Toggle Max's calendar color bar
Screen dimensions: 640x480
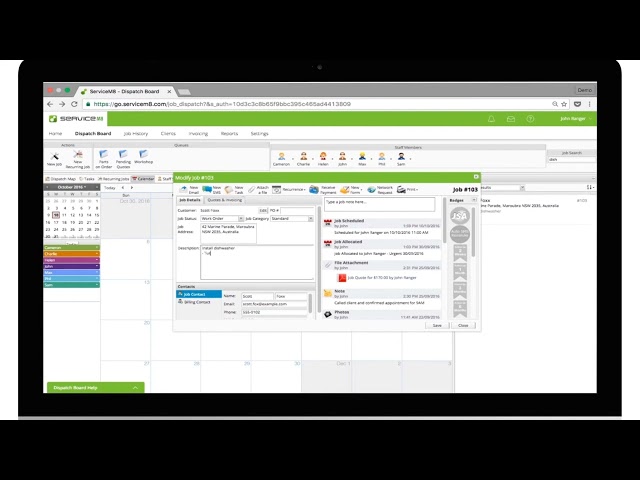[x=71, y=272]
